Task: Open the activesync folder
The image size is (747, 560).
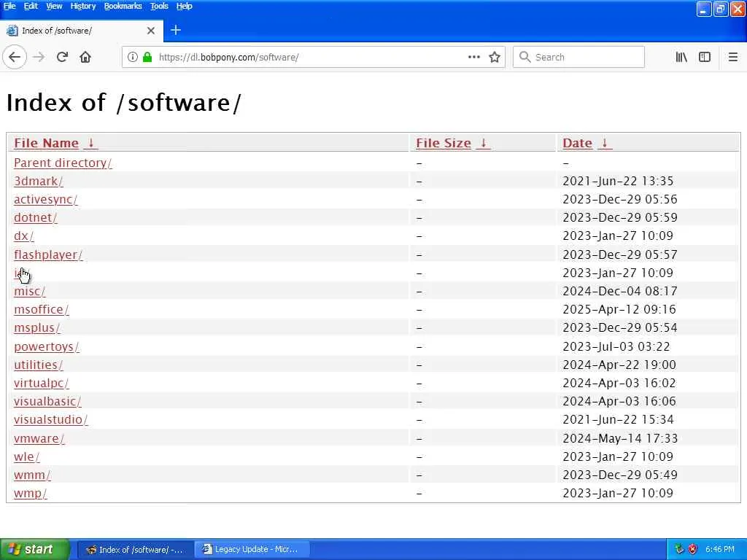Action: pos(46,200)
